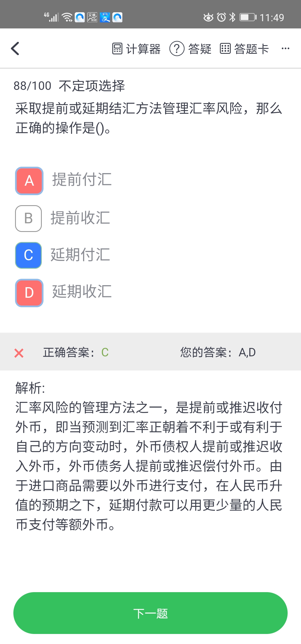Tap the 答疑 text link
This screenshot has width=301, height=644.
tap(200, 49)
